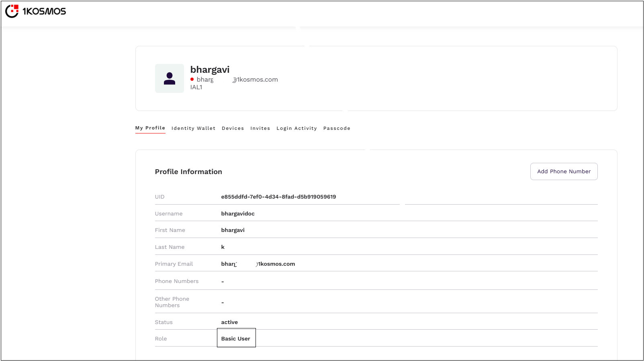Click the Last Name value k

tap(223, 247)
